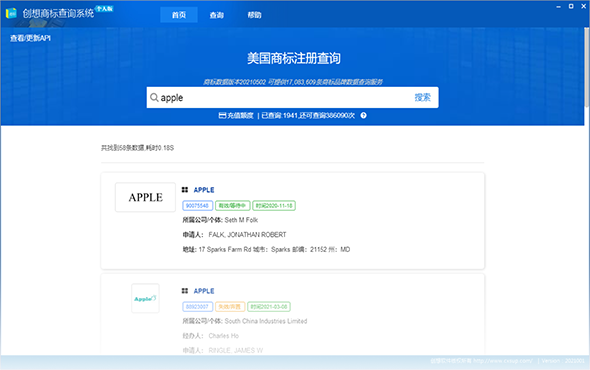Click serial number tag 88923007
590x370 pixels.
point(198,307)
